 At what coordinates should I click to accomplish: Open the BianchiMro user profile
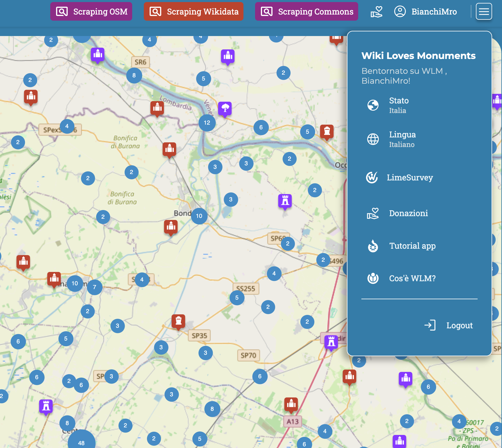(x=426, y=12)
